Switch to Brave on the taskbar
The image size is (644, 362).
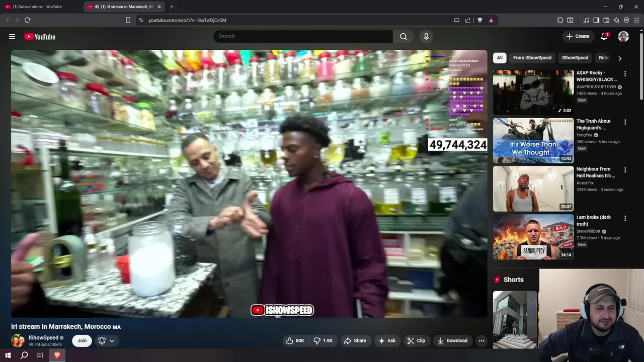pos(57,355)
